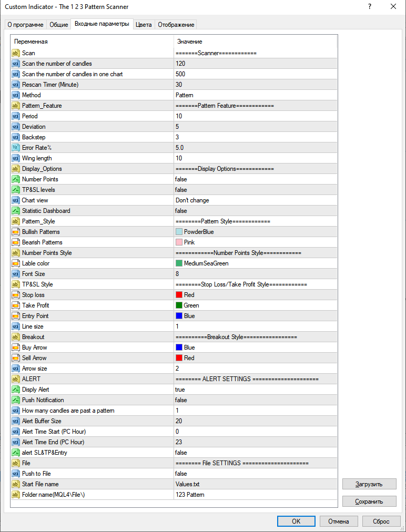Open Sell Arrow Red color dropdown
The width and height of the screenshot is (406, 532).
255,358
